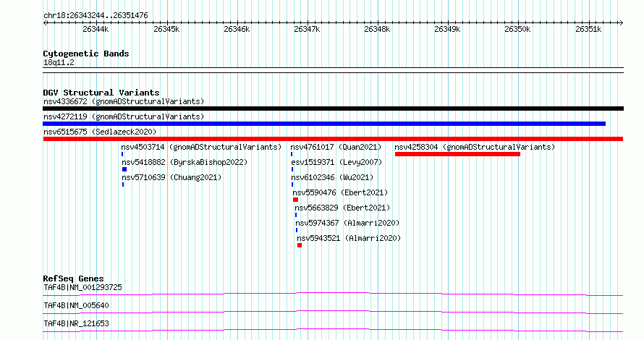Screen dimensions: 644x340
Task: Click the small red nsv5943521 variant block
Action: (300, 245)
